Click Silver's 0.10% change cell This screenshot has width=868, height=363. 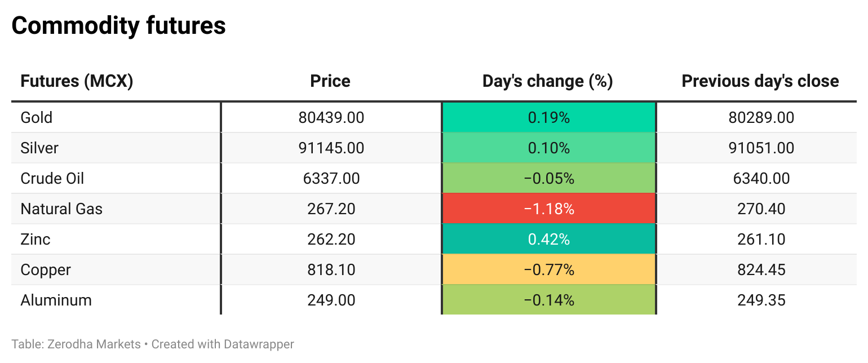click(x=549, y=148)
